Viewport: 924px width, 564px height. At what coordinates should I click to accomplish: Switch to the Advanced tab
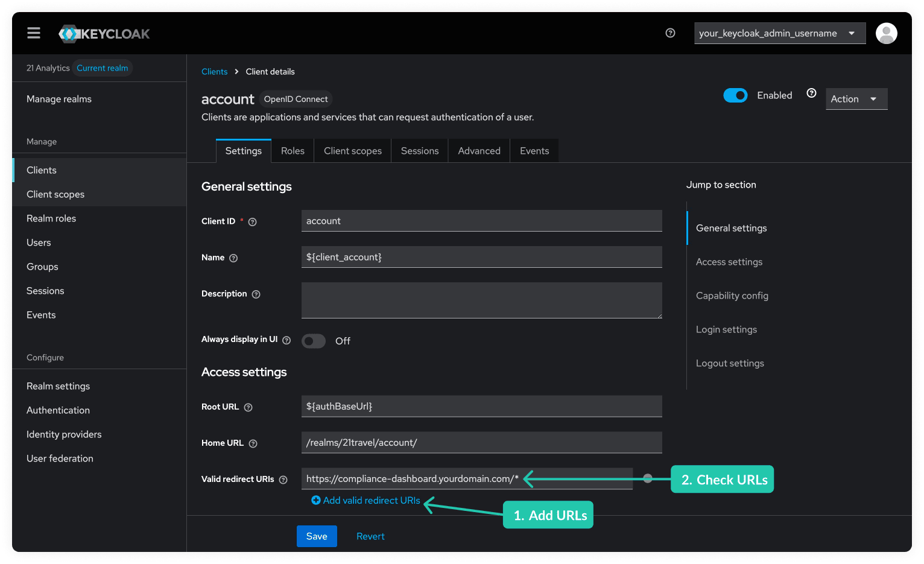coord(478,150)
